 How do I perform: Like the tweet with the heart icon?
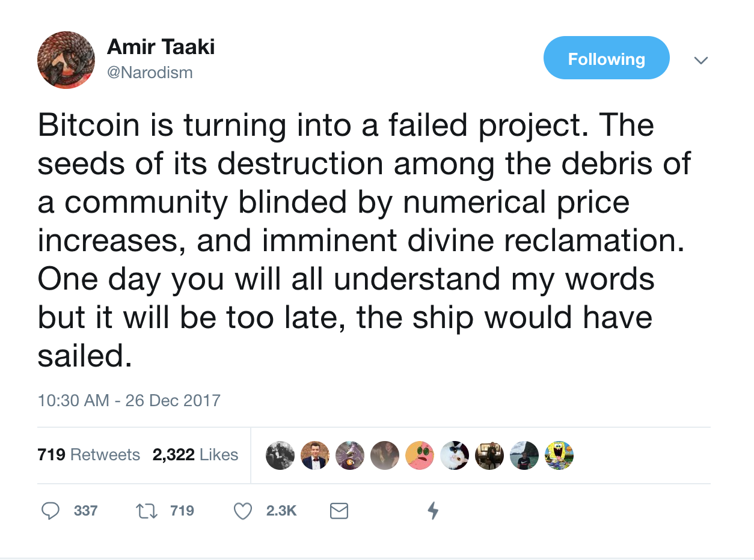242,511
